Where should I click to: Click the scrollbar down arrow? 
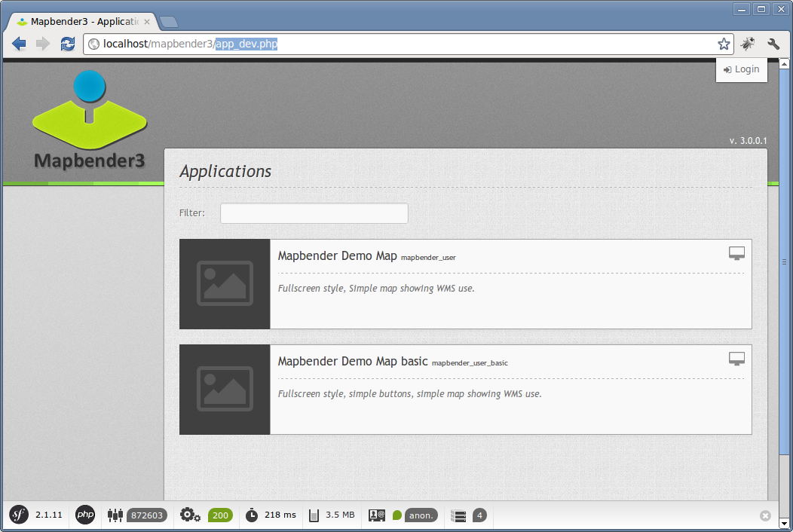pyautogui.click(x=785, y=524)
